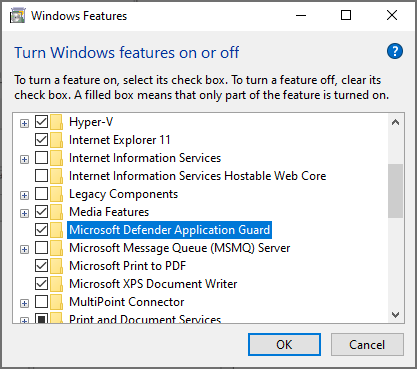
Task: Enable the Internet Information Services checkbox
Action: pos(41,158)
